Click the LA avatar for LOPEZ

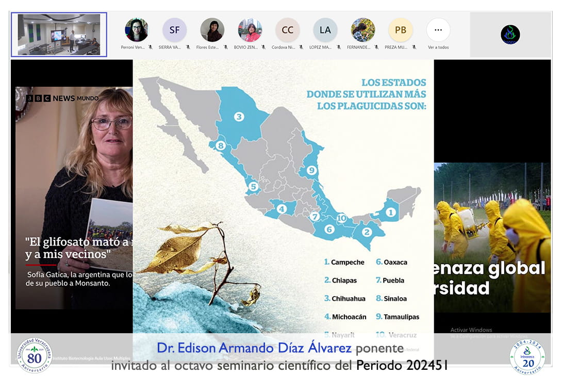pos(325,30)
